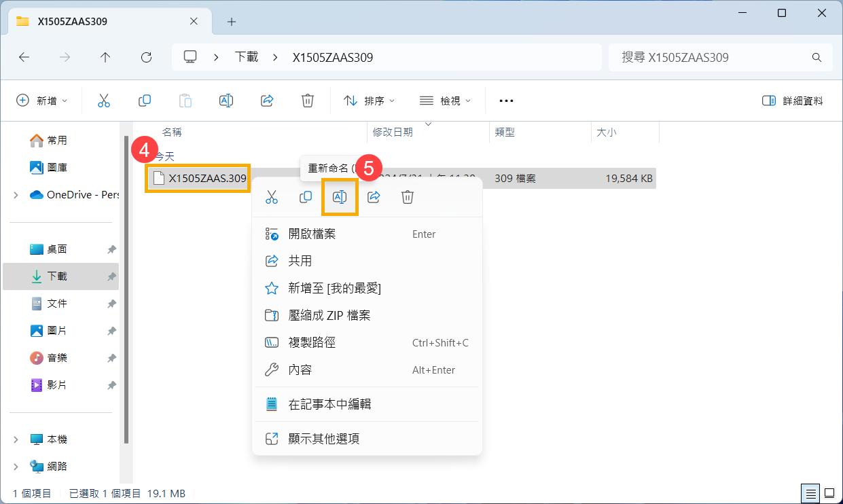Viewport: 843px width, 504px height.
Task: Expand the 本機 tree node
Action: (x=16, y=439)
